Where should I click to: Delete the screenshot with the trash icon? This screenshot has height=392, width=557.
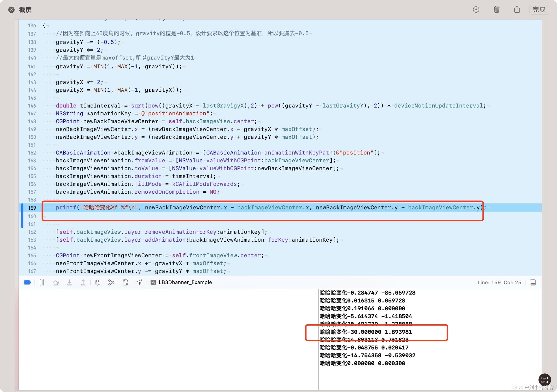pos(496,10)
